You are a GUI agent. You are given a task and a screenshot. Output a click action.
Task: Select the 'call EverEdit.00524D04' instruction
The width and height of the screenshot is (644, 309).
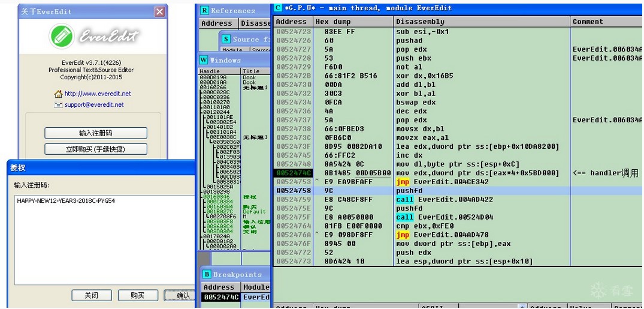pos(458,217)
